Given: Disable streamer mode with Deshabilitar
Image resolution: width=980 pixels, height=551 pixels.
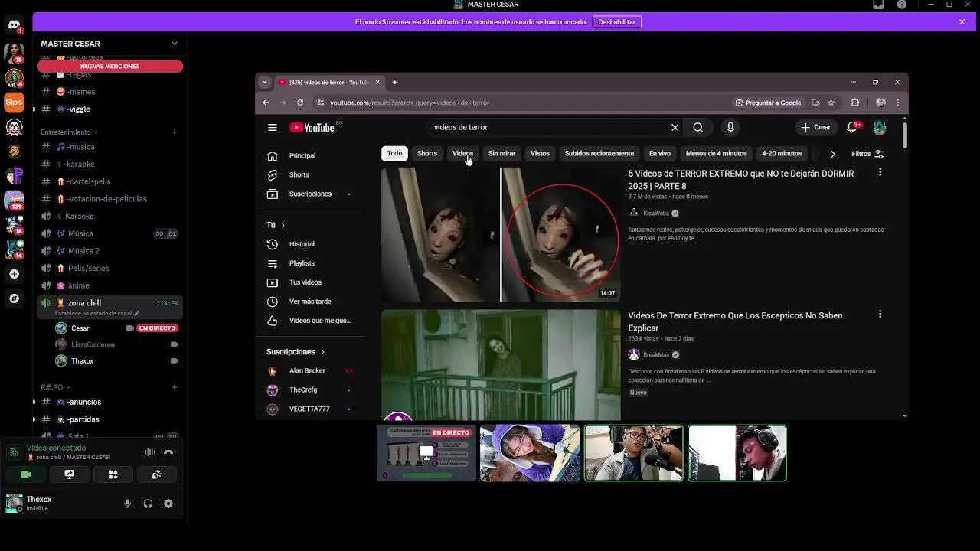Looking at the screenshot, I should click(617, 22).
